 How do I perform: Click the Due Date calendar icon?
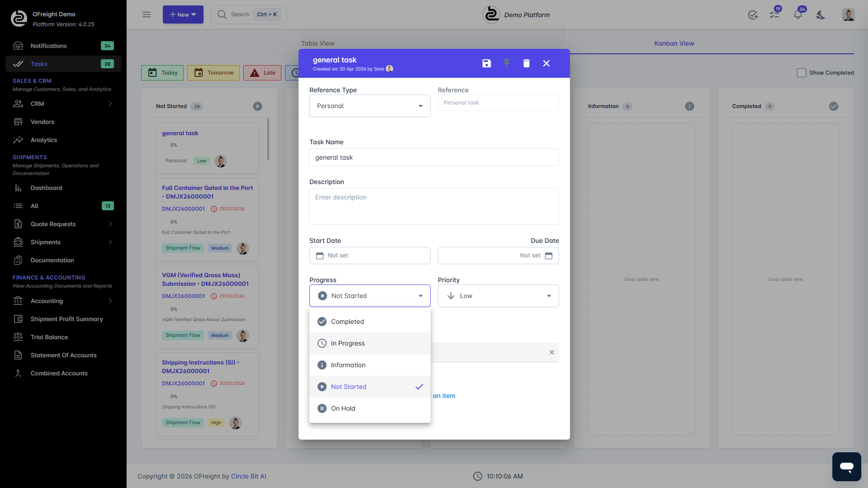point(549,256)
